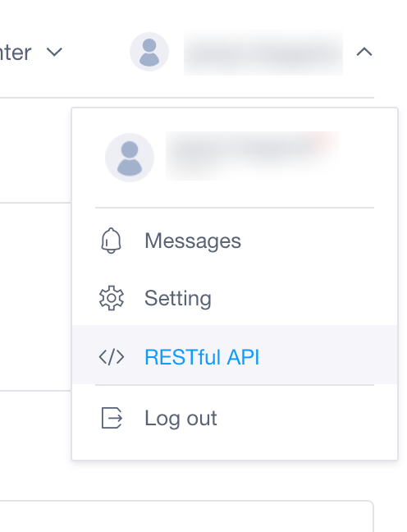Click the bell icon beside Messages
The width and height of the screenshot is (407, 532).
(111, 241)
